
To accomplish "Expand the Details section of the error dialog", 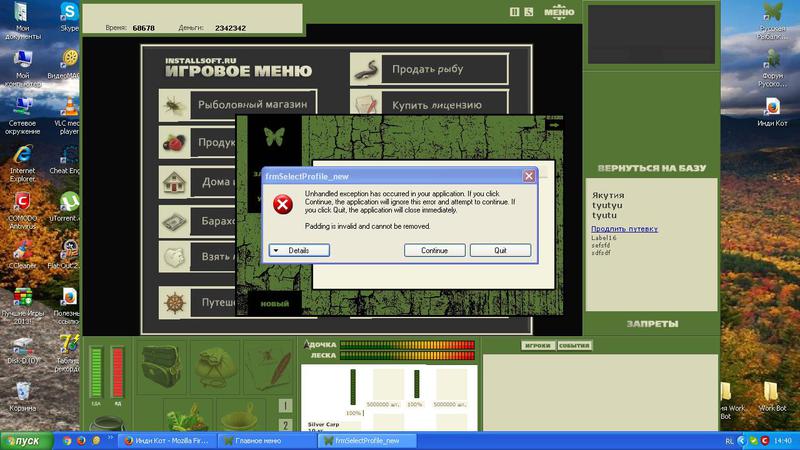I will (x=299, y=251).
